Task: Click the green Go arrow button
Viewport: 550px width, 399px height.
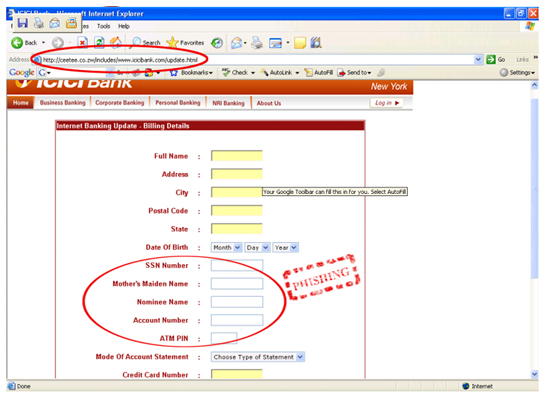Action: 490,60
